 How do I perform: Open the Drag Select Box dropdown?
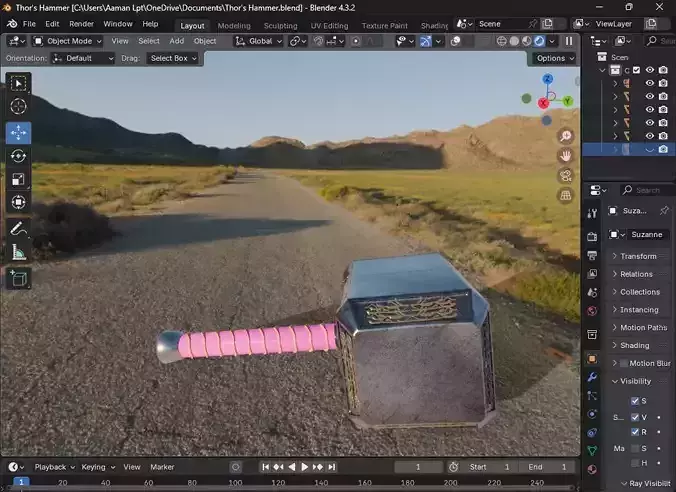[173, 58]
